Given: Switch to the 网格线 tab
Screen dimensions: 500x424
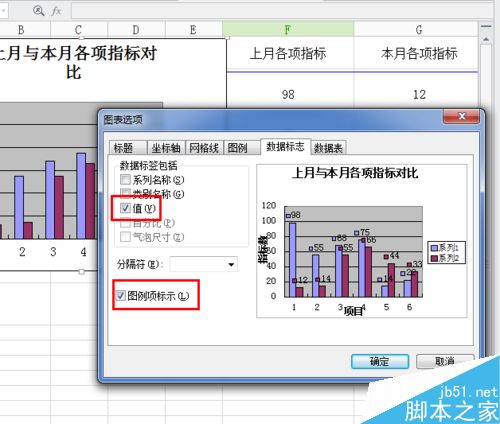Looking at the screenshot, I should click(x=204, y=148).
